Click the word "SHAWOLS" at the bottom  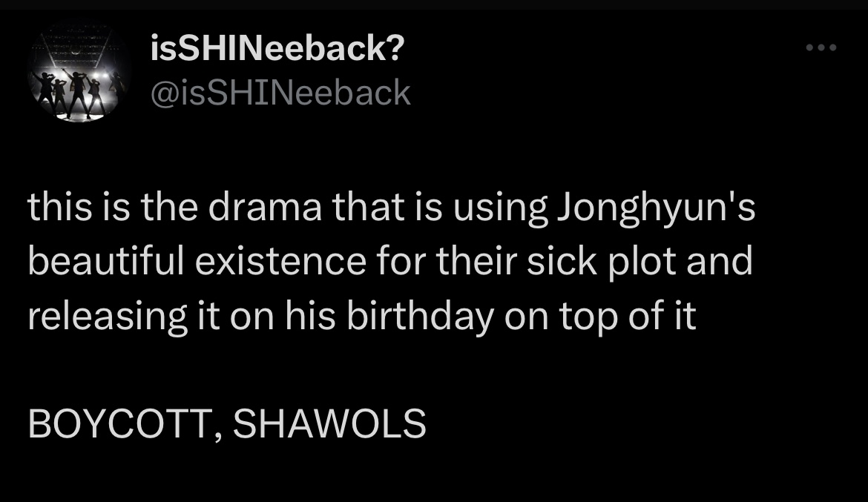pyautogui.click(x=329, y=424)
